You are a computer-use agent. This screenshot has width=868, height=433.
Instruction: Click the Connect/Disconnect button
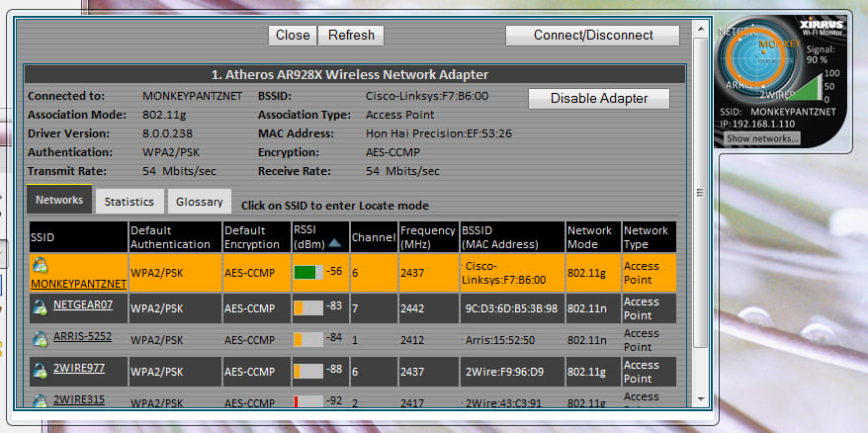(x=592, y=36)
